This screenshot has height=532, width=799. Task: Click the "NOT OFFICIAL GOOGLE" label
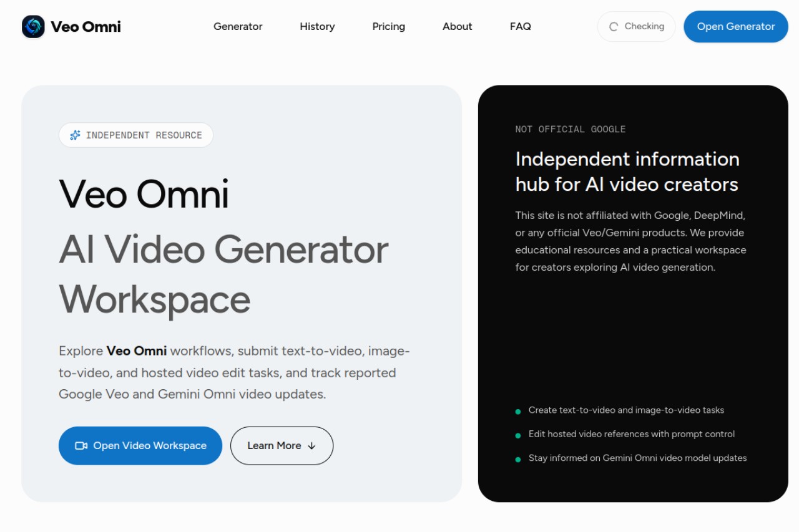tap(571, 130)
